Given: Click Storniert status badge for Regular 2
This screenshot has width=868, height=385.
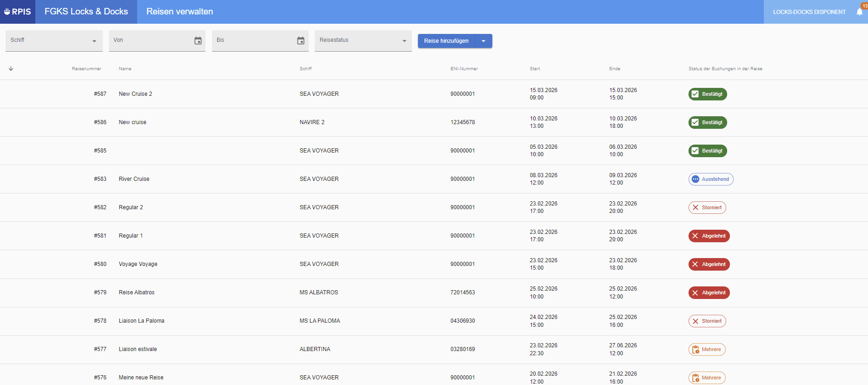Looking at the screenshot, I should 707,207.
